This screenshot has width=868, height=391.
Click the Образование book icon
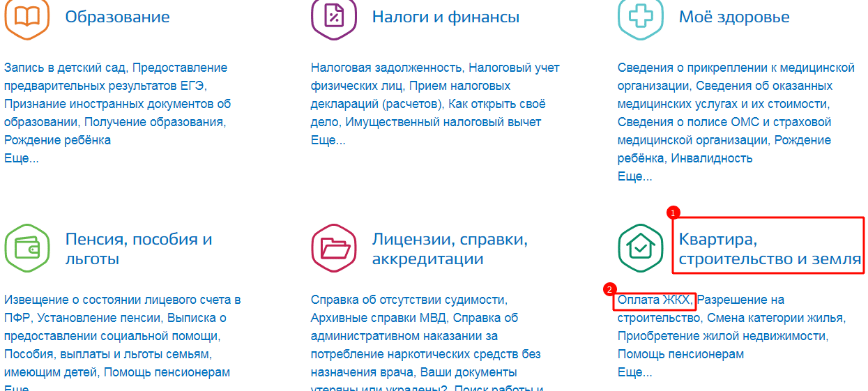tap(26, 17)
